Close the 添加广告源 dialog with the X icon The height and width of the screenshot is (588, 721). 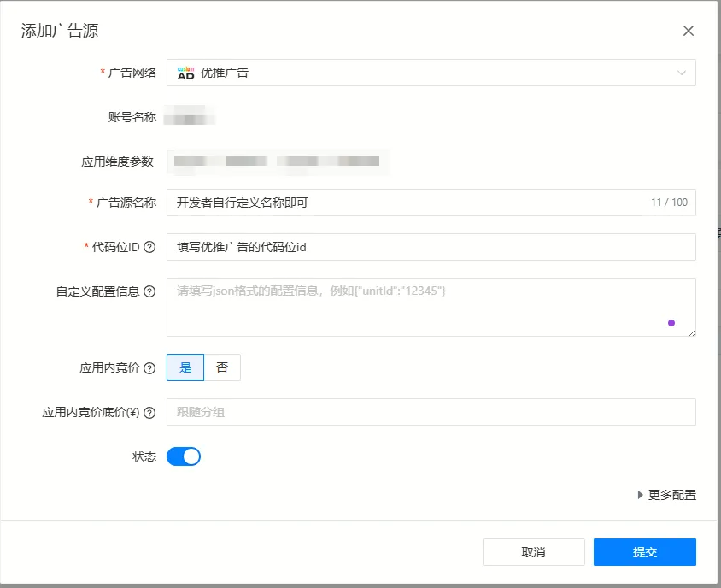(689, 31)
